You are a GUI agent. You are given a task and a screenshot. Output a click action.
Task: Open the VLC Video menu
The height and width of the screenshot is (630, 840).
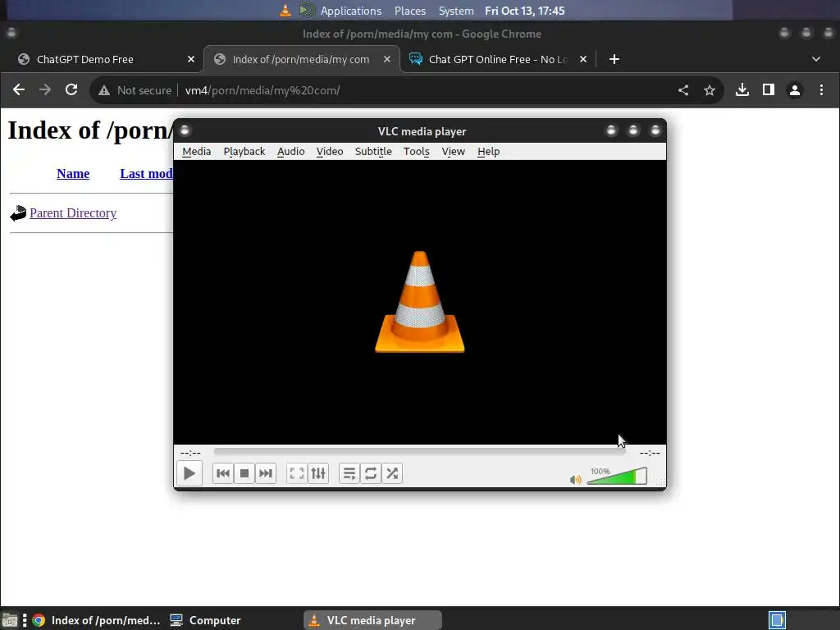coord(330,152)
